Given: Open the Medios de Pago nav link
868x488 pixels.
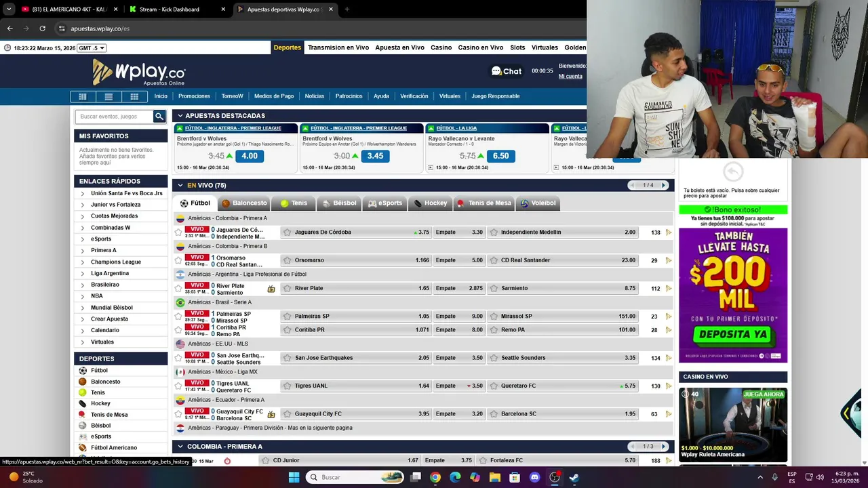Looking at the screenshot, I should [274, 96].
